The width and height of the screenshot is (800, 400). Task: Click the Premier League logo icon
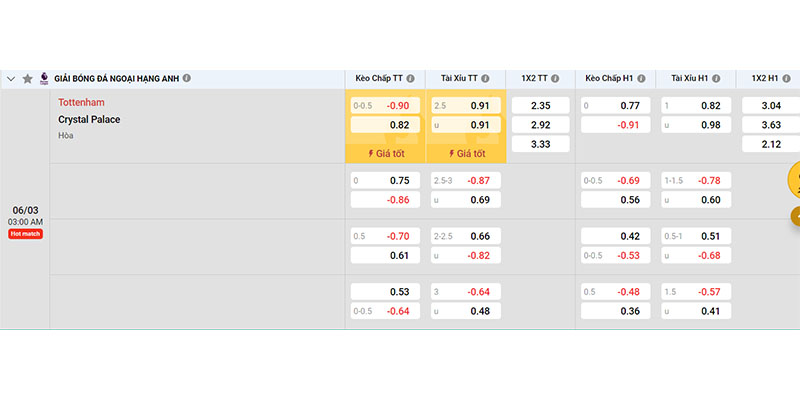44,78
